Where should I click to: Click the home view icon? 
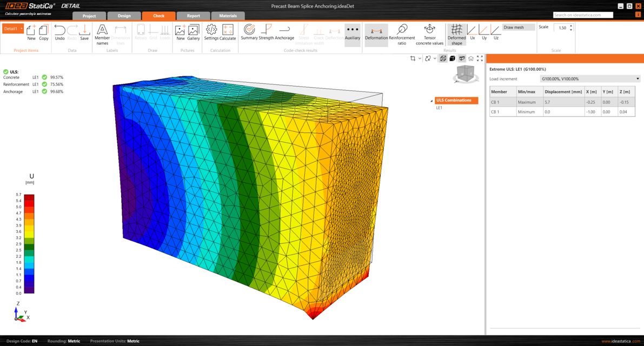[471, 58]
